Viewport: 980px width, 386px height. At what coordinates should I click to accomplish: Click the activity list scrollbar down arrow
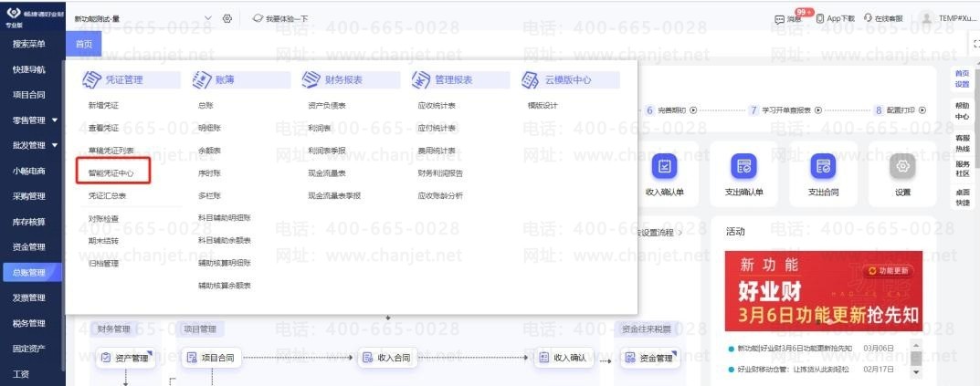(x=916, y=372)
